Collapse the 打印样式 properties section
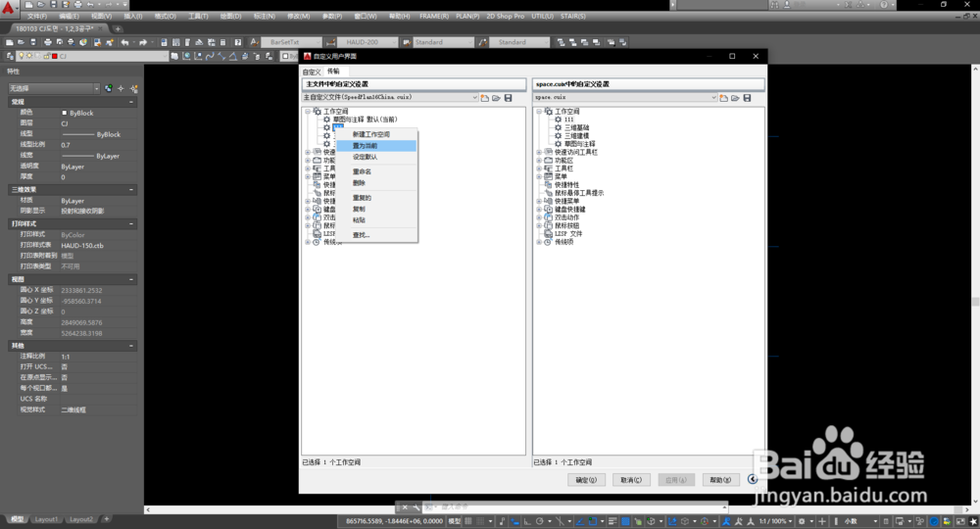 [x=131, y=223]
